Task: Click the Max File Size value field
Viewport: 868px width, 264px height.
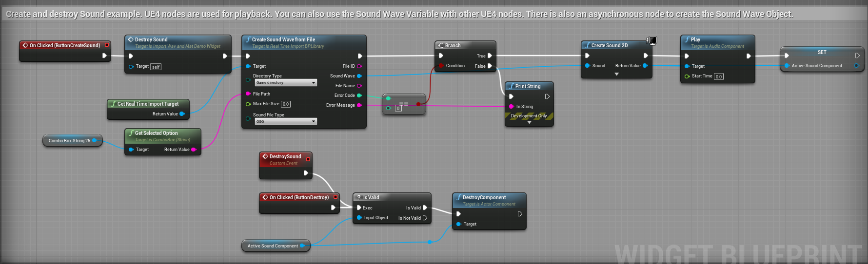Action: 286,104
